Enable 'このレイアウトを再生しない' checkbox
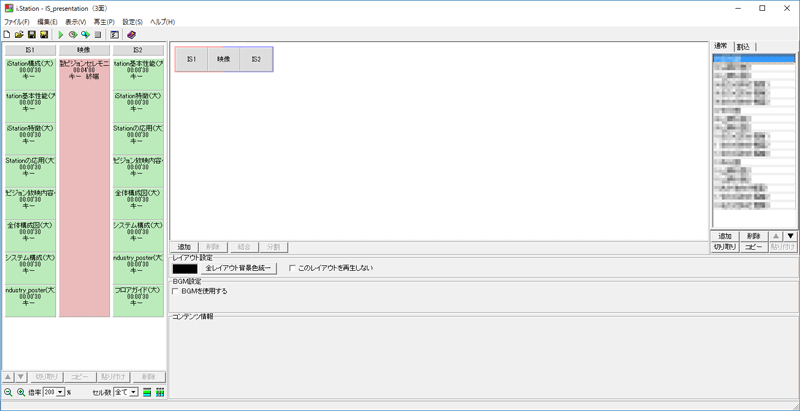This screenshot has width=800, height=411. (x=292, y=268)
